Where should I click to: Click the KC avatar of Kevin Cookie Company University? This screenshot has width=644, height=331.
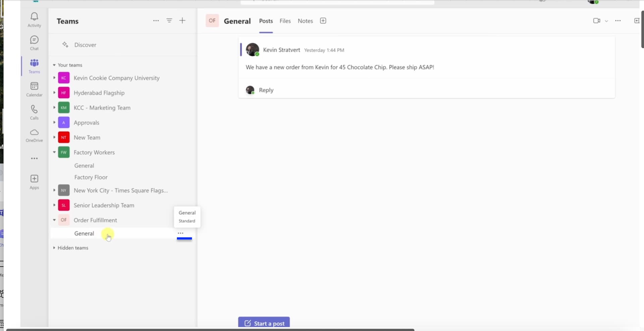64,78
